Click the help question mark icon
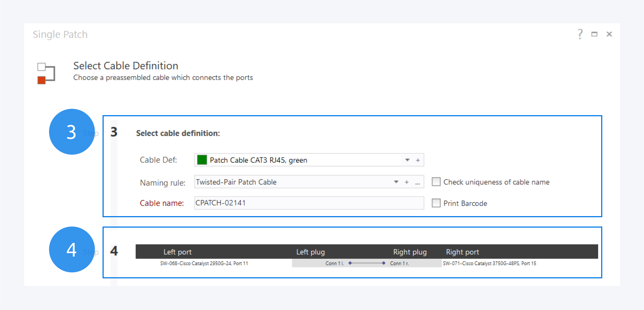 tap(580, 34)
